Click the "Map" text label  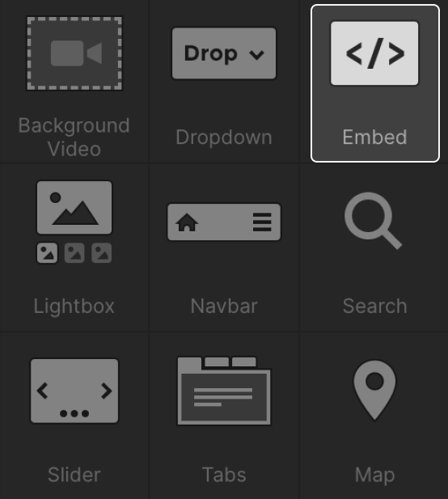(x=375, y=476)
